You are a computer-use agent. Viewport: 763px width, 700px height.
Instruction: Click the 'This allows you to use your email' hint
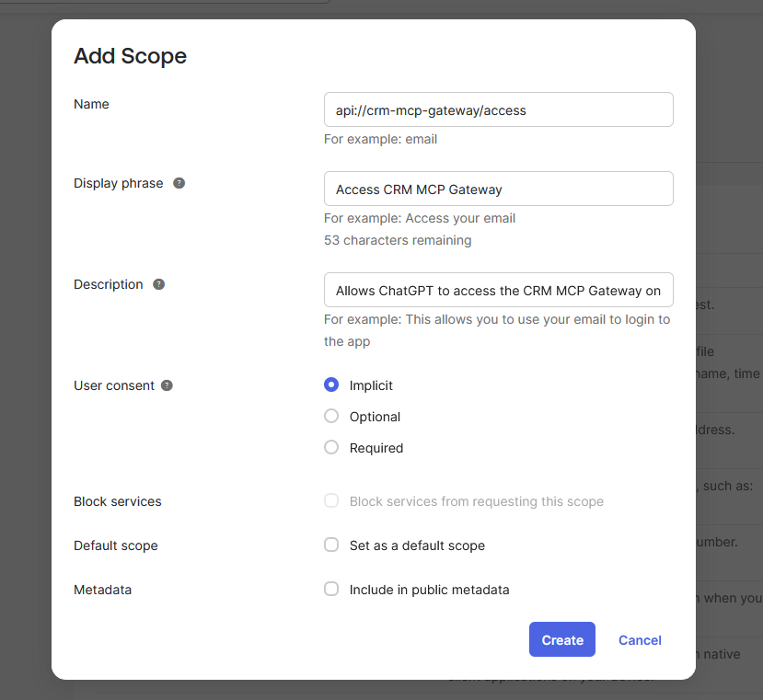pos(497,330)
